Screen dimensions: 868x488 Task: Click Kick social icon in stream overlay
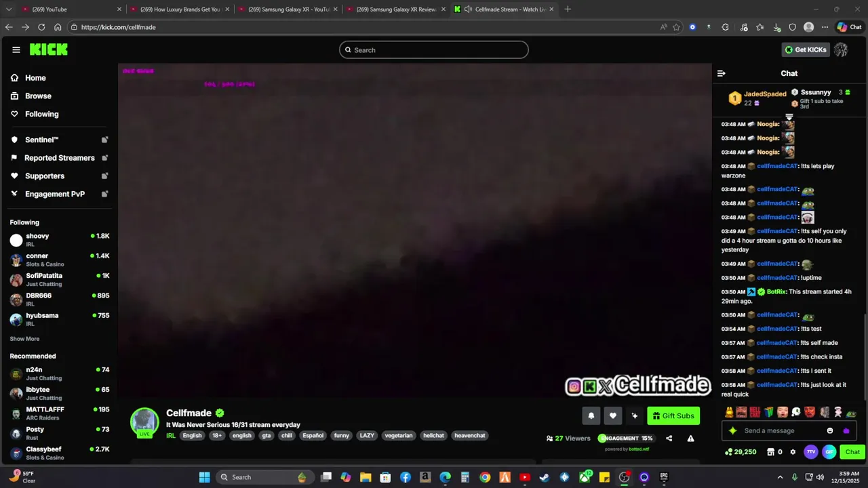(x=590, y=386)
